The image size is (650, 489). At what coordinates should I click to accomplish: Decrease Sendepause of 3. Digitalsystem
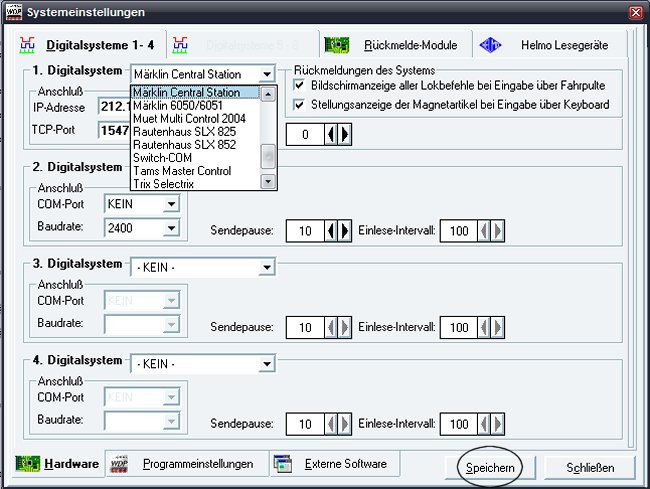click(330, 327)
